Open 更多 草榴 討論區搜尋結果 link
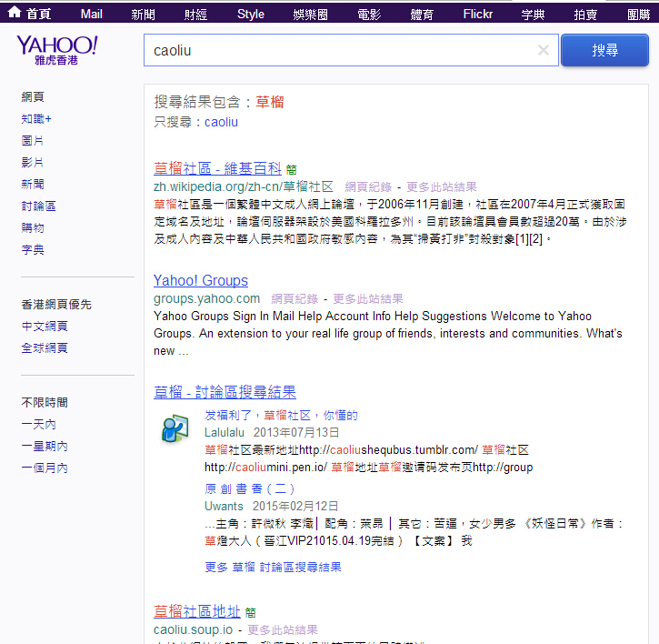The height and width of the screenshot is (644, 659). coord(274,568)
